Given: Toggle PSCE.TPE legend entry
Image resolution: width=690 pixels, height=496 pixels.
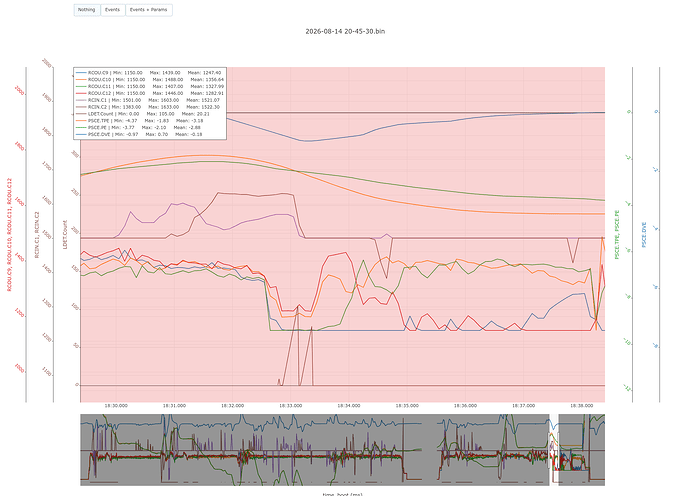Looking at the screenshot, I should (139, 121).
